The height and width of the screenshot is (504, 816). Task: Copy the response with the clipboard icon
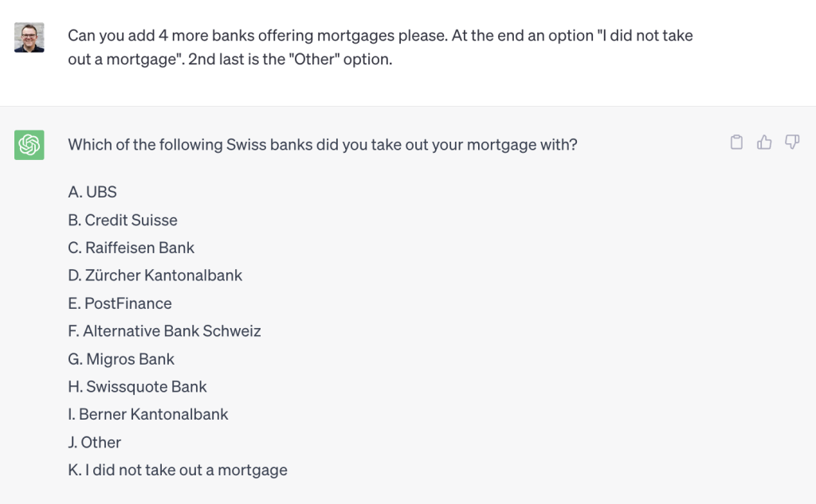(x=736, y=142)
